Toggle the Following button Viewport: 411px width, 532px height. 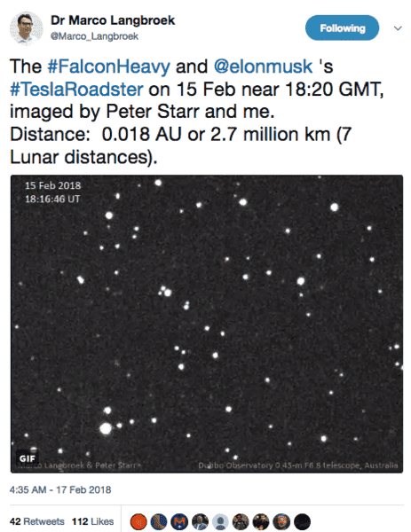pos(342,27)
